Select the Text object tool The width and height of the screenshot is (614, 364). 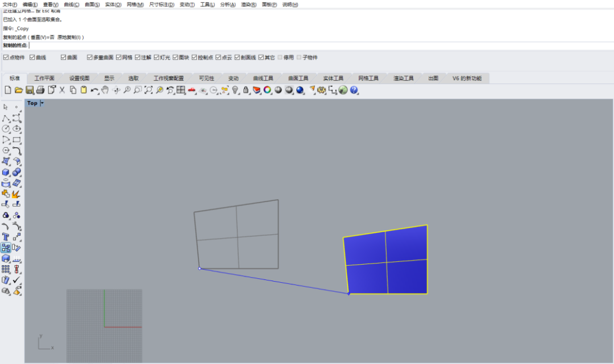[x=6, y=237]
